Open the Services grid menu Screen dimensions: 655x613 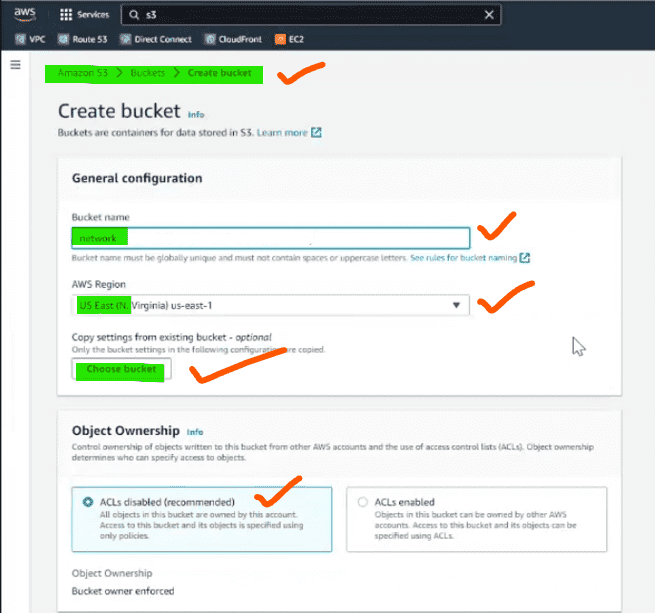click(84, 15)
